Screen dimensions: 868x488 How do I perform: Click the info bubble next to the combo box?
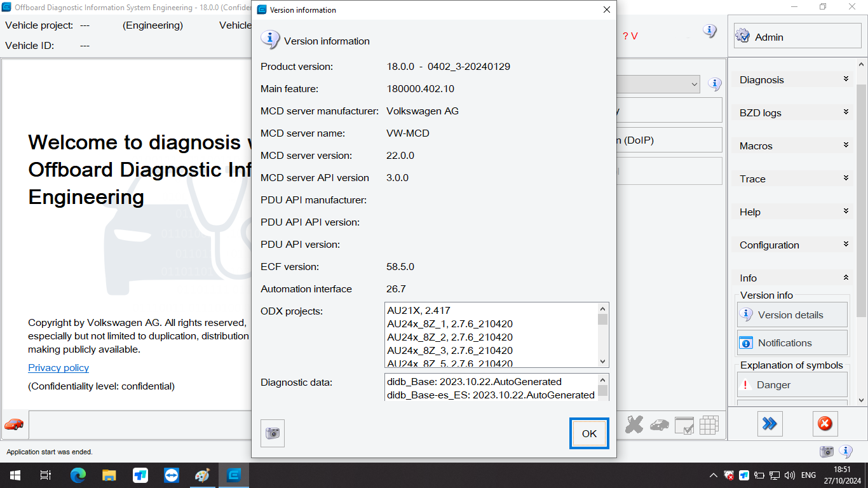coord(715,84)
